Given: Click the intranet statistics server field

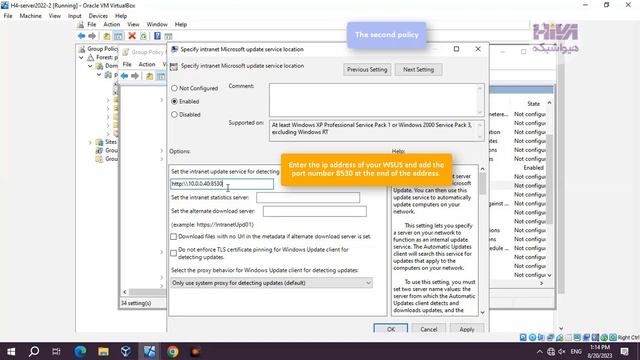Looking at the screenshot, I should coord(308,198).
